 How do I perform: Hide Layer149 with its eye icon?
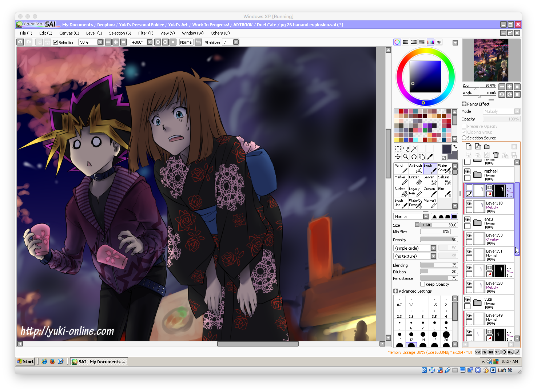(x=469, y=316)
